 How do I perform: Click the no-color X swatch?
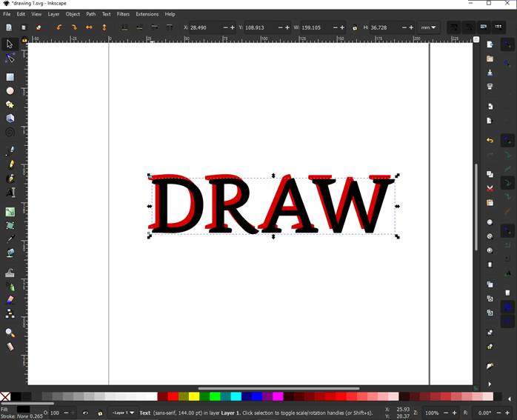5,396
